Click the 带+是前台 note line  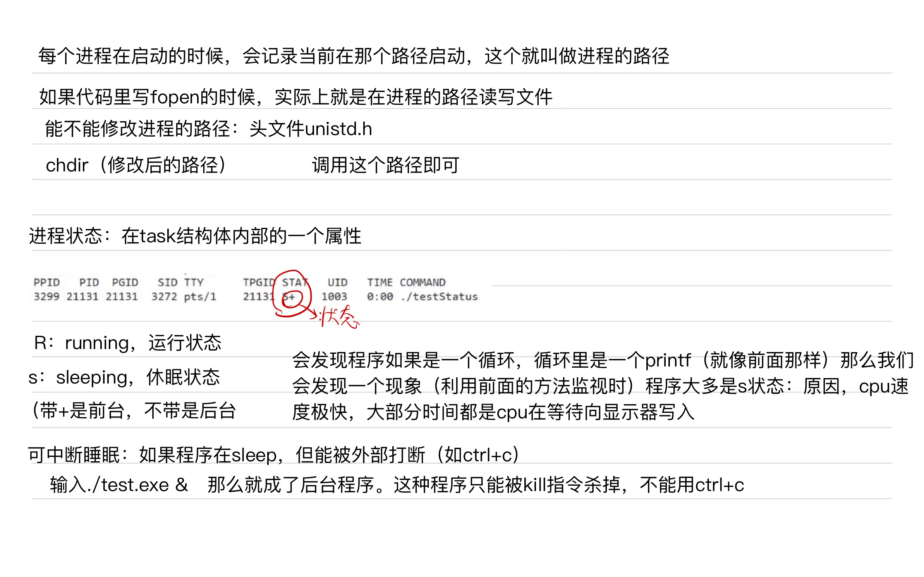point(134,411)
